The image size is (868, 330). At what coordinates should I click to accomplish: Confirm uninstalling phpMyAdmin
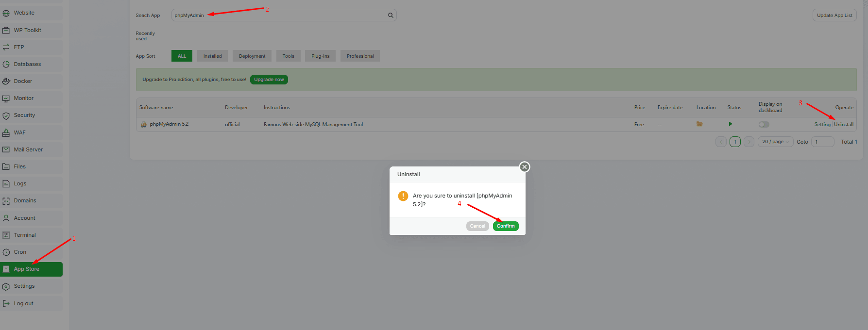click(505, 226)
